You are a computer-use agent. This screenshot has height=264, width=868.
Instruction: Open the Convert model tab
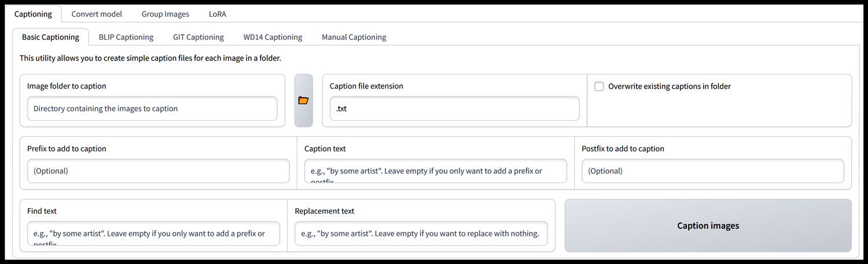click(x=97, y=14)
